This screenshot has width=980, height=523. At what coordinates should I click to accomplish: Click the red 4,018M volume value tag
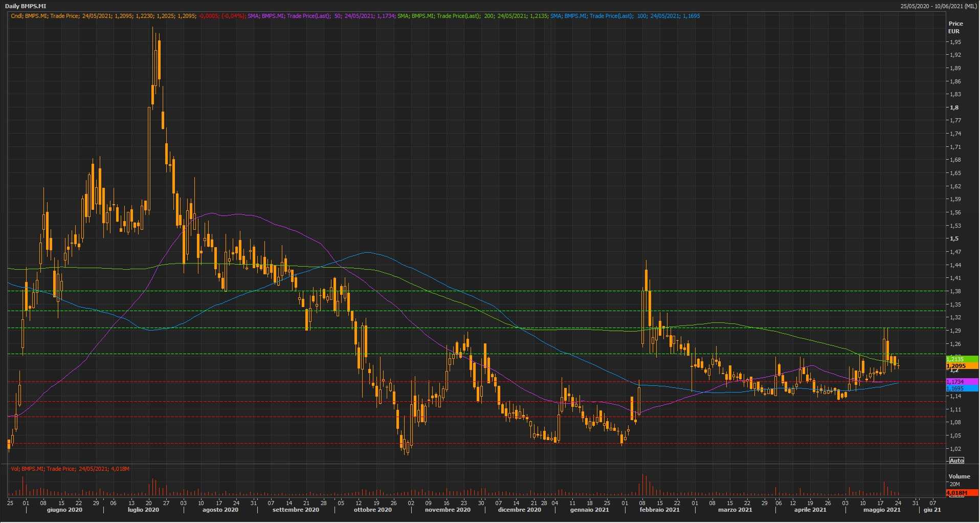961,493
